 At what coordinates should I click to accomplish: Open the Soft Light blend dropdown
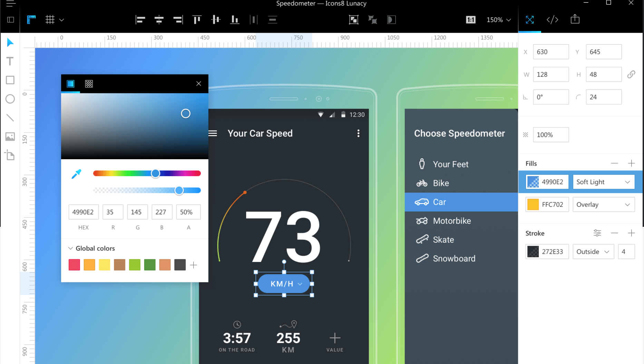pyautogui.click(x=603, y=182)
